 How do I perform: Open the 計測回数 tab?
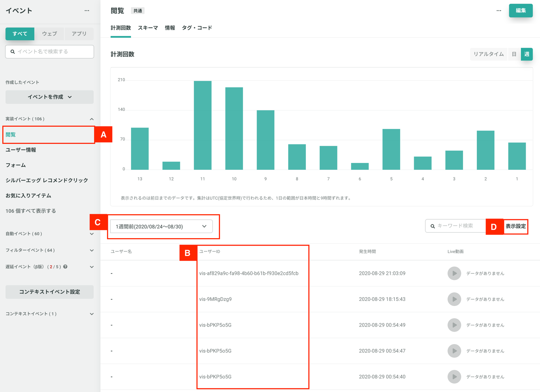point(121,28)
